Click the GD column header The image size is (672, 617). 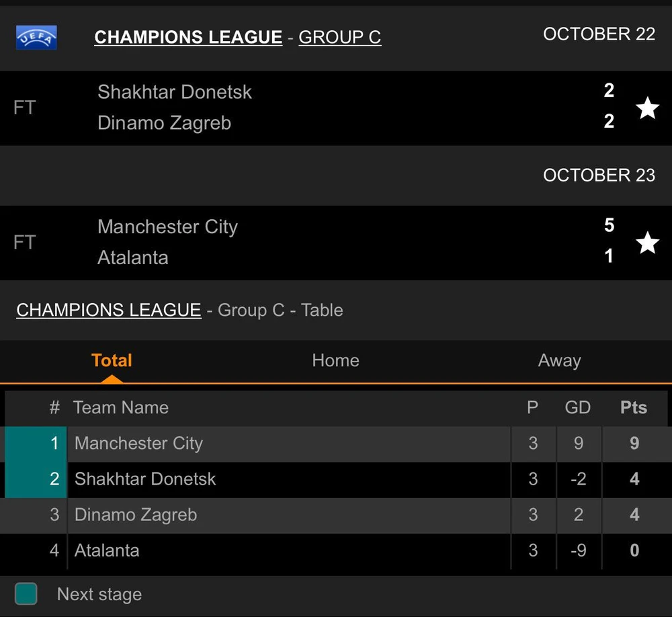578,408
